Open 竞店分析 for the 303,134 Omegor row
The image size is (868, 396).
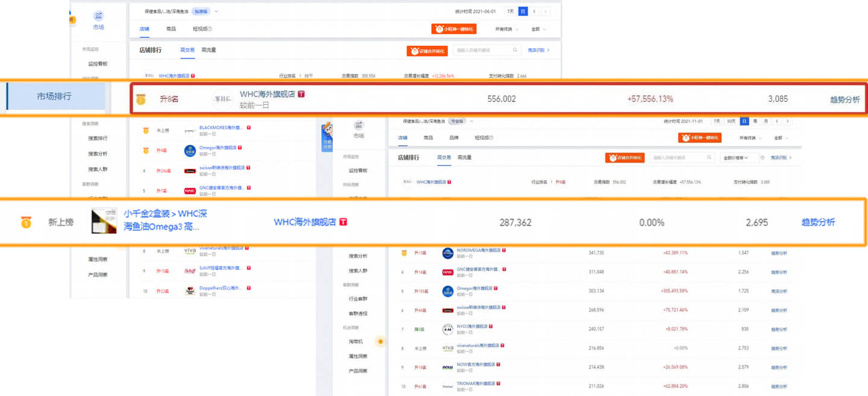[x=779, y=291]
